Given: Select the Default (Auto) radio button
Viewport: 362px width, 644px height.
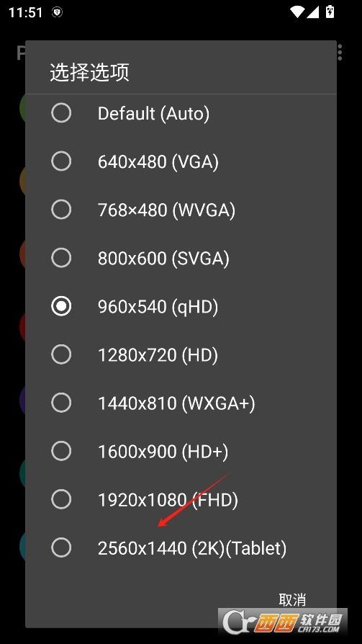Looking at the screenshot, I should click(x=61, y=113).
